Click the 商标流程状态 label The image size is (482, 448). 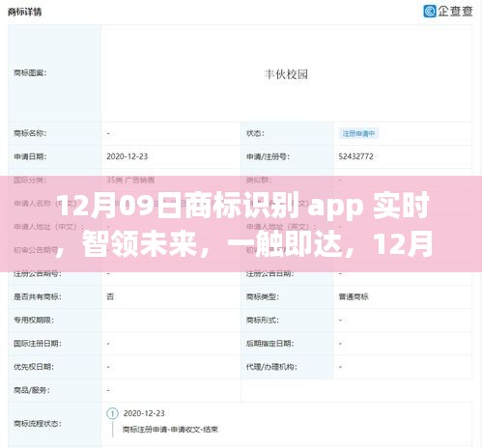pyautogui.click(x=38, y=423)
